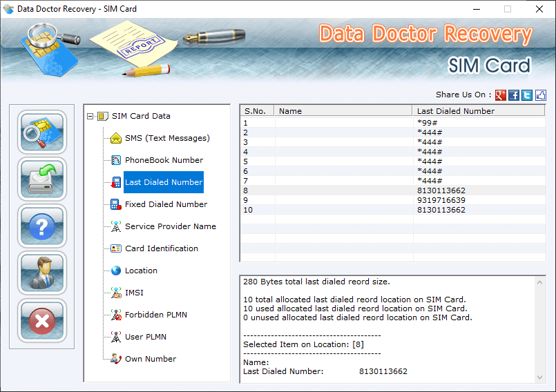Click the Name column header
This screenshot has width=556, height=392.
pyautogui.click(x=343, y=111)
